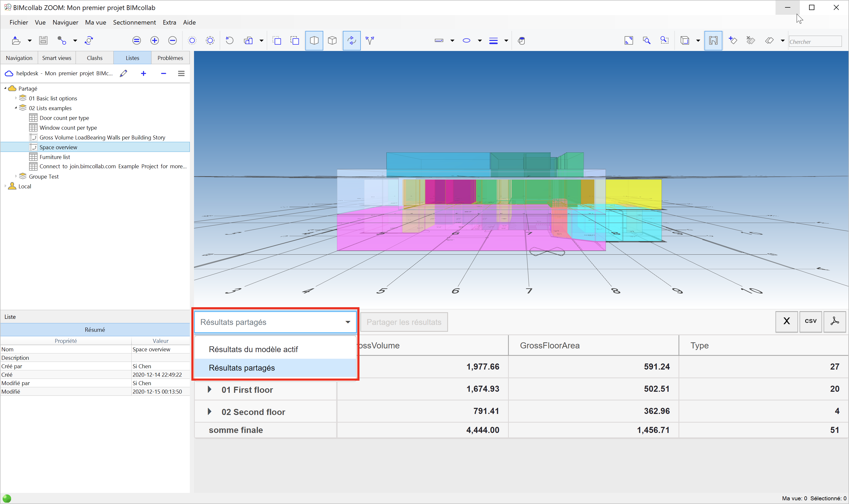Click the overlapping dashed squares icon
Screen dimensions: 849x504
(x=294, y=41)
